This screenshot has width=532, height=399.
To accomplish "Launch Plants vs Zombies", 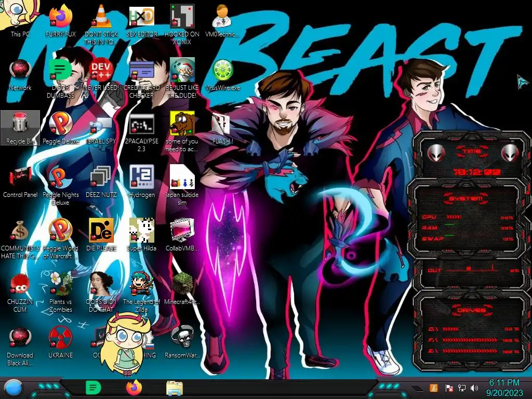I will [60, 292].
